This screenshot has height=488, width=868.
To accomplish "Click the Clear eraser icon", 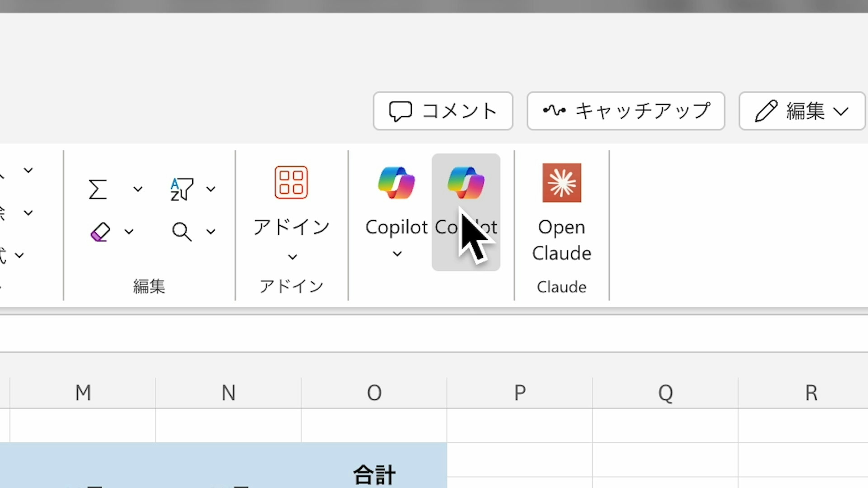I will [100, 232].
